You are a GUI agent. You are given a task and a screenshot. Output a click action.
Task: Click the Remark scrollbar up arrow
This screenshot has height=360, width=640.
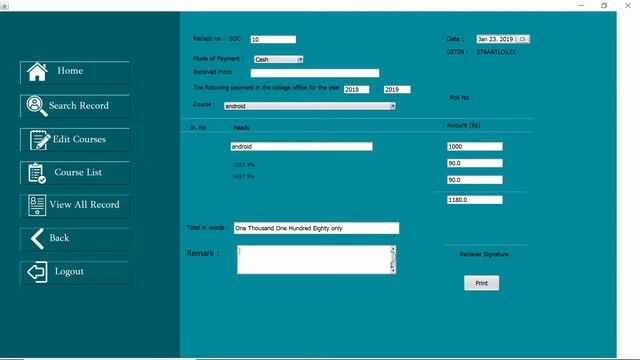393,249
